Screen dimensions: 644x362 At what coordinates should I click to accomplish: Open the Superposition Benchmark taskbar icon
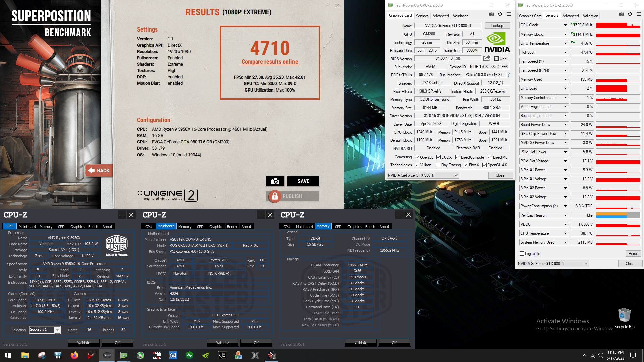[272, 355]
